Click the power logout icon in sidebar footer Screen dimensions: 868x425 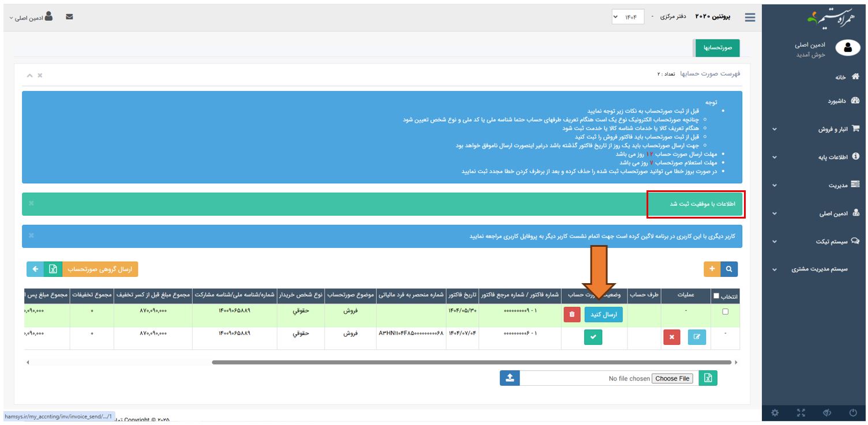pyautogui.click(x=853, y=412)
